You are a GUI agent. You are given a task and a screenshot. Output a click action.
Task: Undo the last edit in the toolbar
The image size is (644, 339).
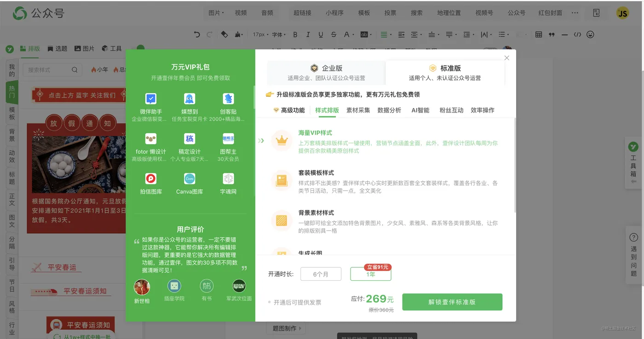[x=197, y=34]
